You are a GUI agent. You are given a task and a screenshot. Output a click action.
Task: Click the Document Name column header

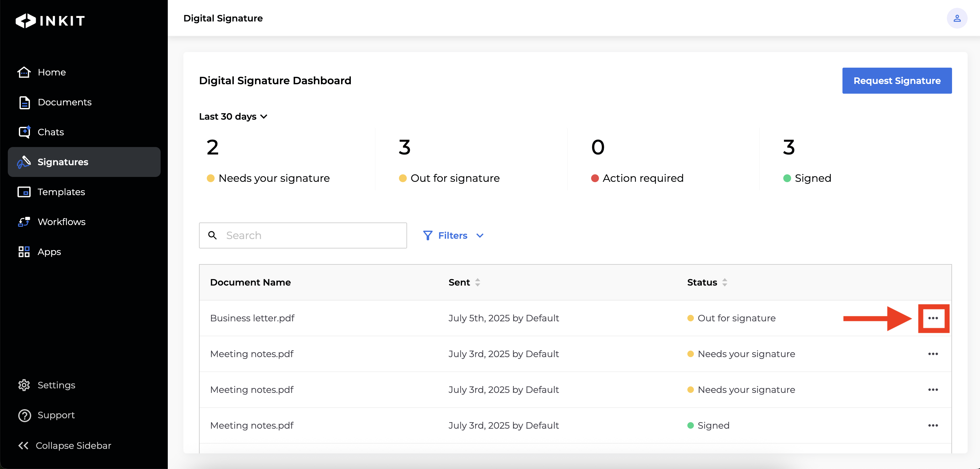click(x=250, y=282)
